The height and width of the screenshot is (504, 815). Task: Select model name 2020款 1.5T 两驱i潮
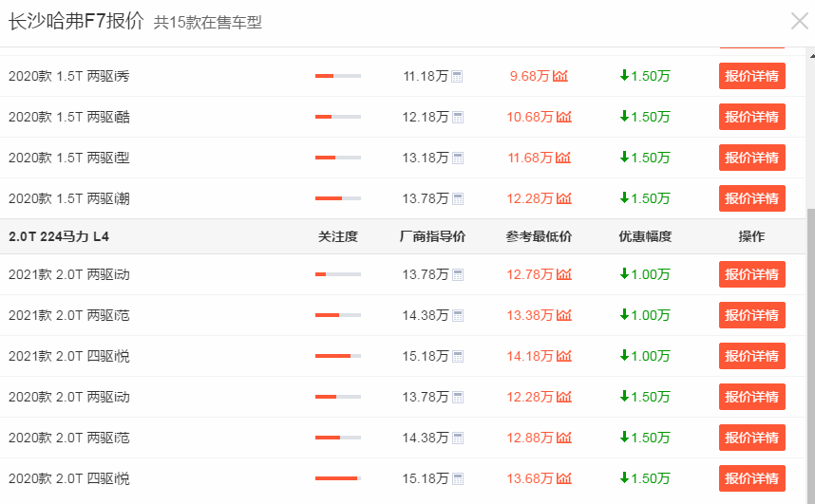[68, 198]
